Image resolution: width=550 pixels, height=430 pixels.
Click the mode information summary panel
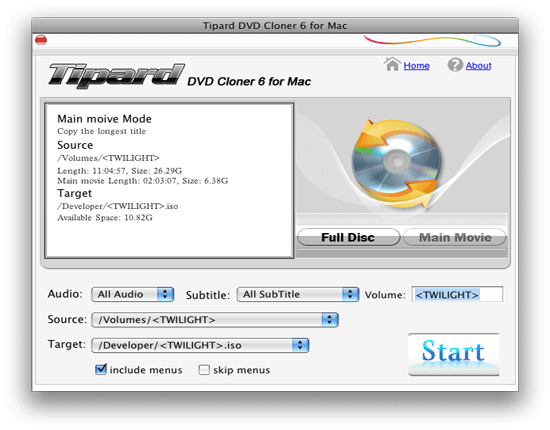tap(169, 181)
